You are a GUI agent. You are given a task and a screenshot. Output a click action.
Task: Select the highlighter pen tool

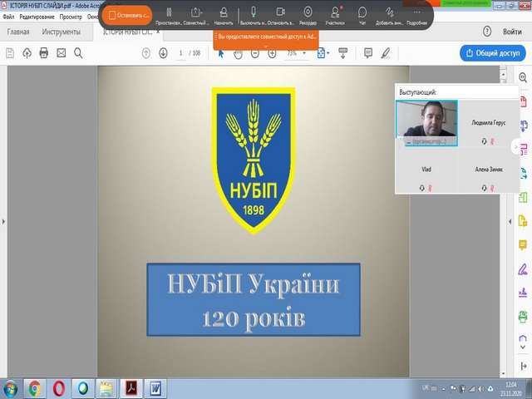tap(386, 53)
